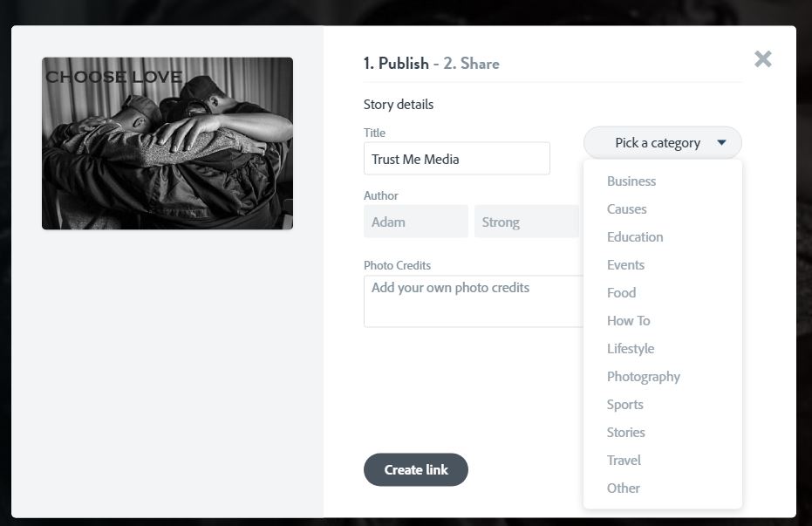
Task: Pick the Events category option
Action: (625, 265)
